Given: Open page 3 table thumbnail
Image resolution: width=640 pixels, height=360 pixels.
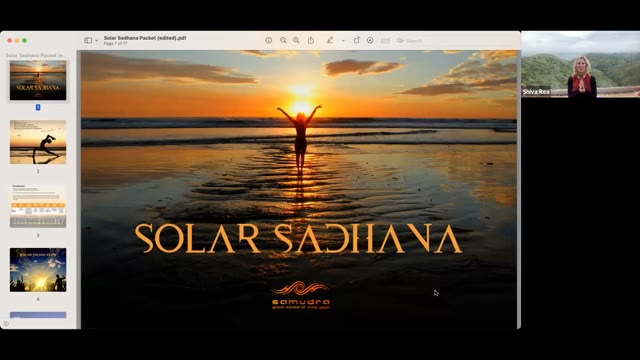Looking at the screenshot, I should (38, 206).
